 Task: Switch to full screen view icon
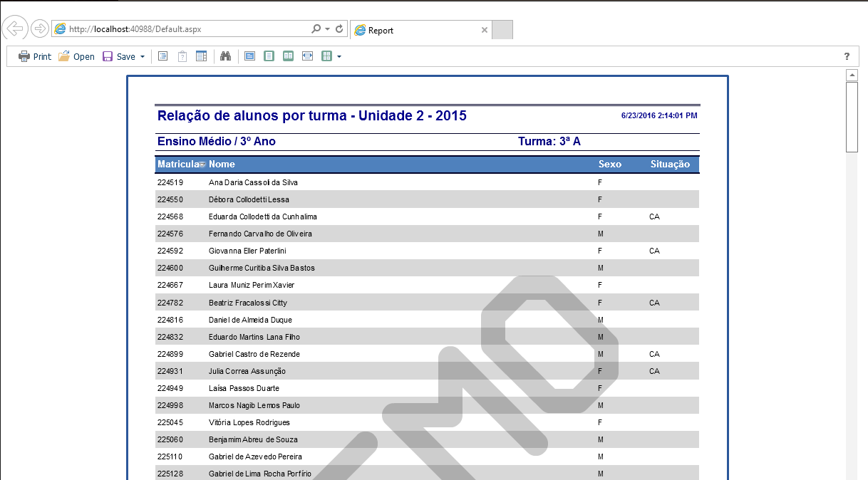point(249,56)
